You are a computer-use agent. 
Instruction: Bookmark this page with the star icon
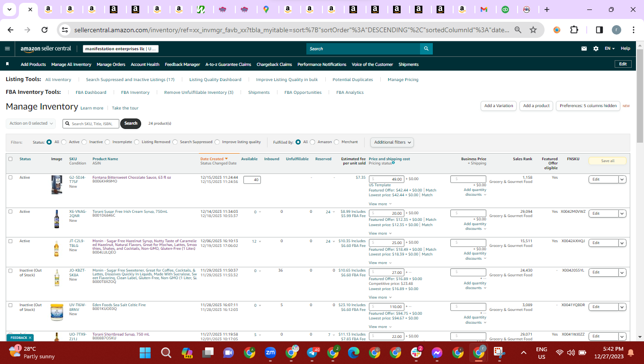coord(533,30)
